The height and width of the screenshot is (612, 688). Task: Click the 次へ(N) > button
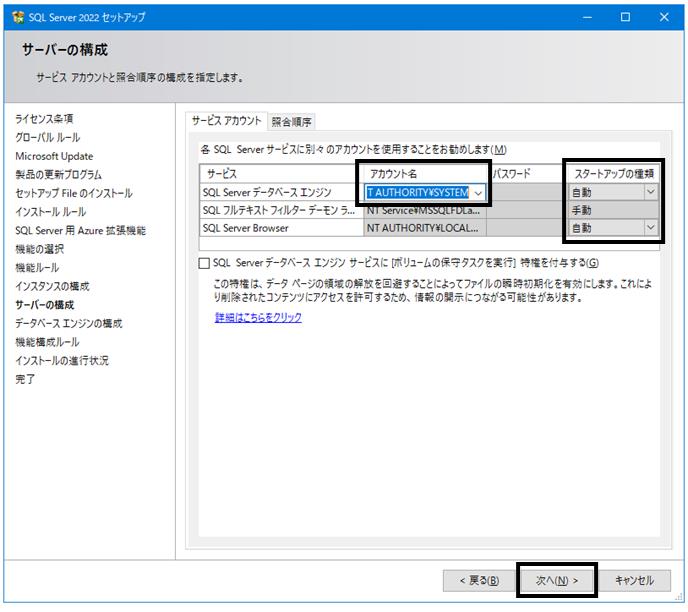[556, 581]
